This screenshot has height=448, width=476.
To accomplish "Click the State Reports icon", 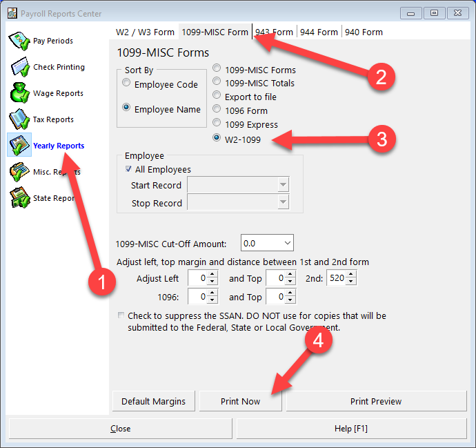I will click(x=20, y=198).
